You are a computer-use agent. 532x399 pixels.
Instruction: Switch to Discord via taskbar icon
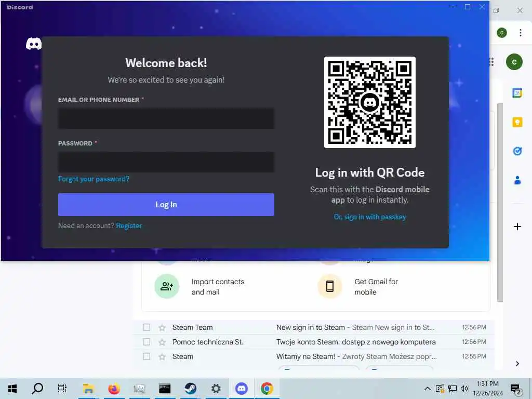[241, 389]
